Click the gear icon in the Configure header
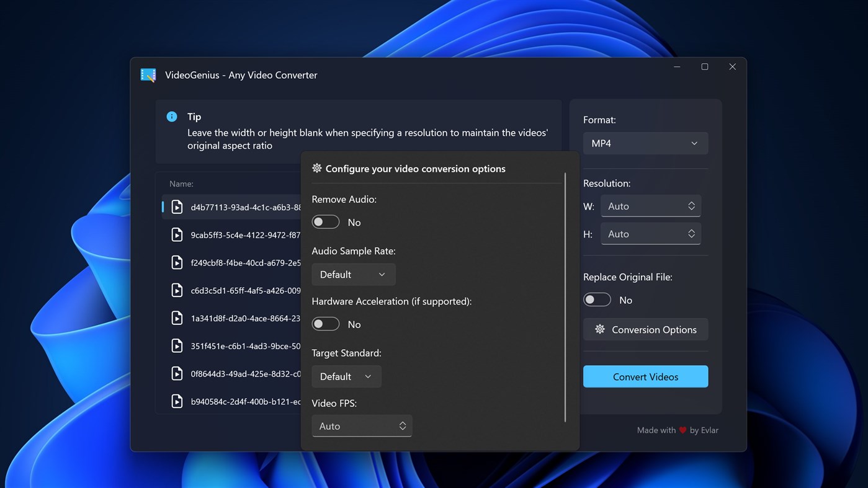This screenshot has height=488, width=868. click(316, 168)
